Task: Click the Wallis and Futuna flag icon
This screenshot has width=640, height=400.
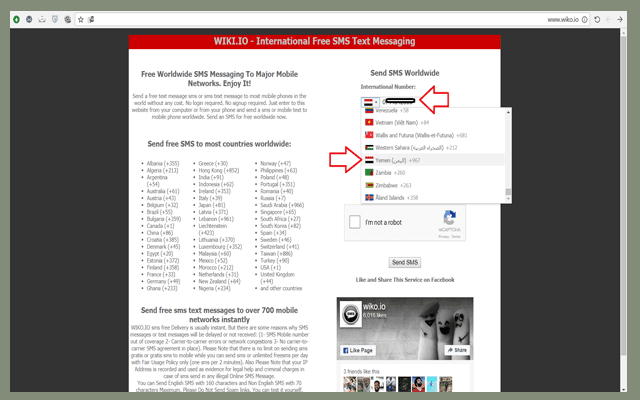Action: click(369, 135)
